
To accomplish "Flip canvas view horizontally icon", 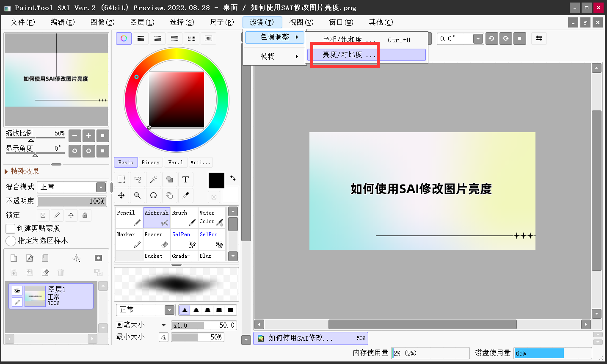I will [539, 39].
